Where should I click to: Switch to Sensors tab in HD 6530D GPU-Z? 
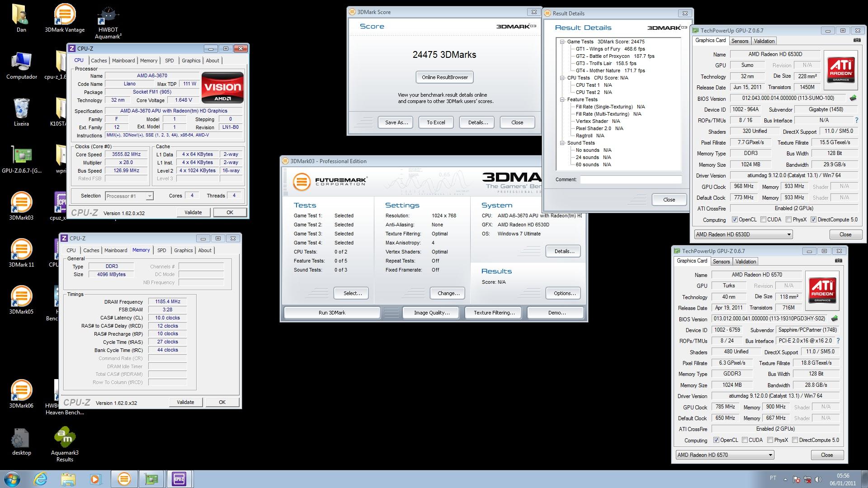(x=740, y=41)
